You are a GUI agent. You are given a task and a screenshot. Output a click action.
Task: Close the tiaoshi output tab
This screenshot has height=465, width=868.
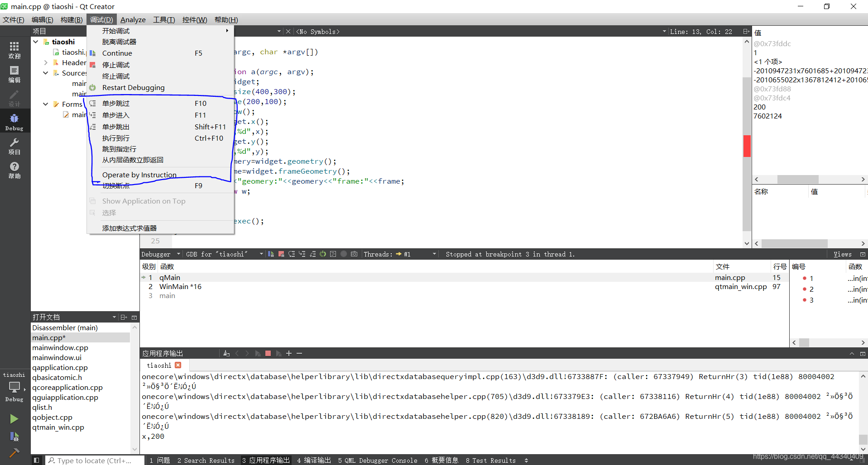pyautogui.click(x=178, y=365)
